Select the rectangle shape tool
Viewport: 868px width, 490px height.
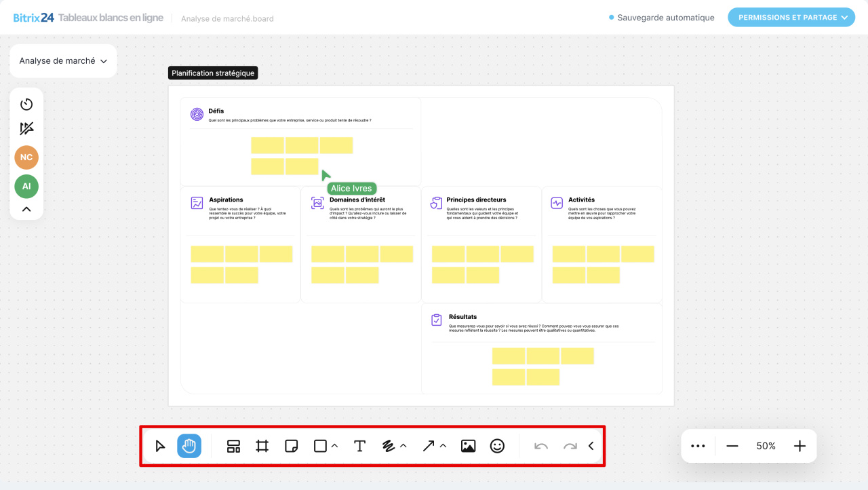pos(320,446)
